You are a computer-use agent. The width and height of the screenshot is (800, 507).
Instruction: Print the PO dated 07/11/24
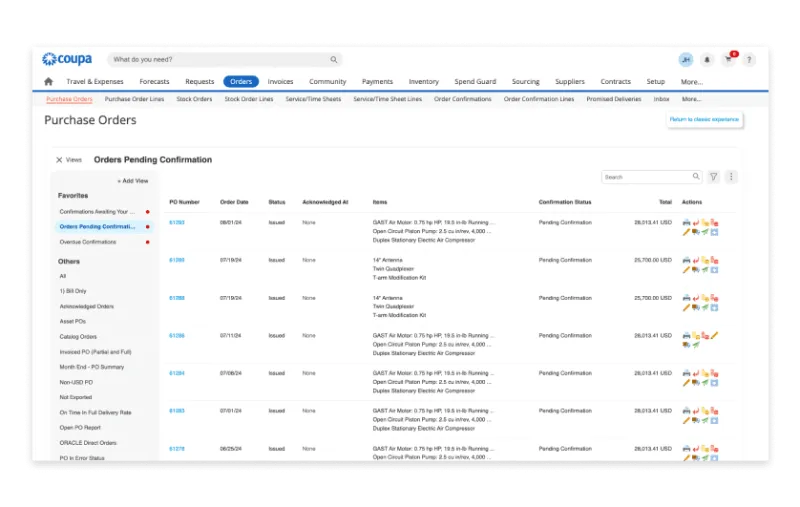[x=686, y=336]
